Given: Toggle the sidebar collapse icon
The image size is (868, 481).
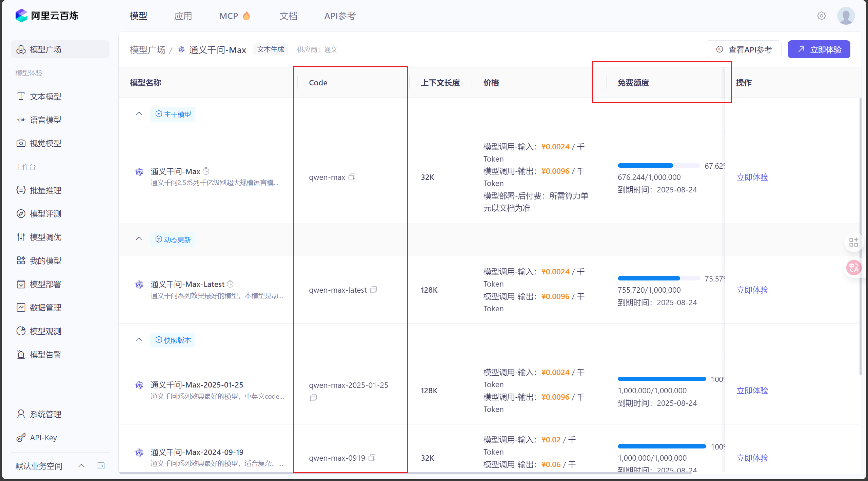Looking at the screenshot, I should pyautogui.click(x=101, y=466).
